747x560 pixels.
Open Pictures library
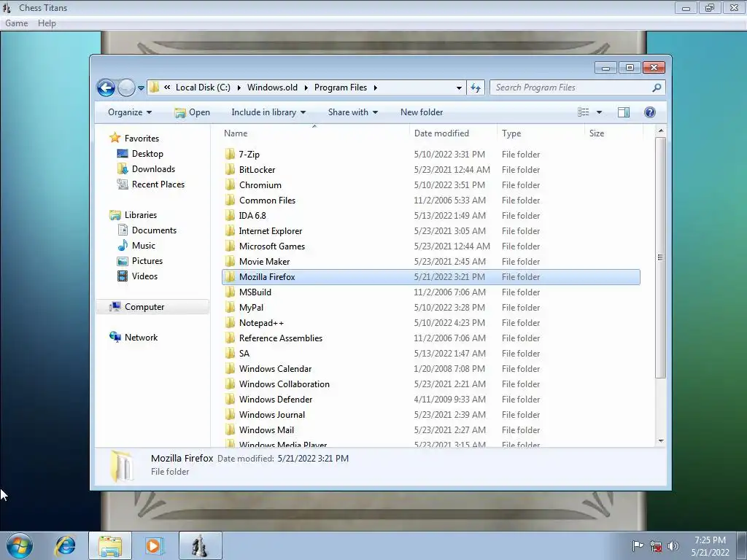pos(147,261)
